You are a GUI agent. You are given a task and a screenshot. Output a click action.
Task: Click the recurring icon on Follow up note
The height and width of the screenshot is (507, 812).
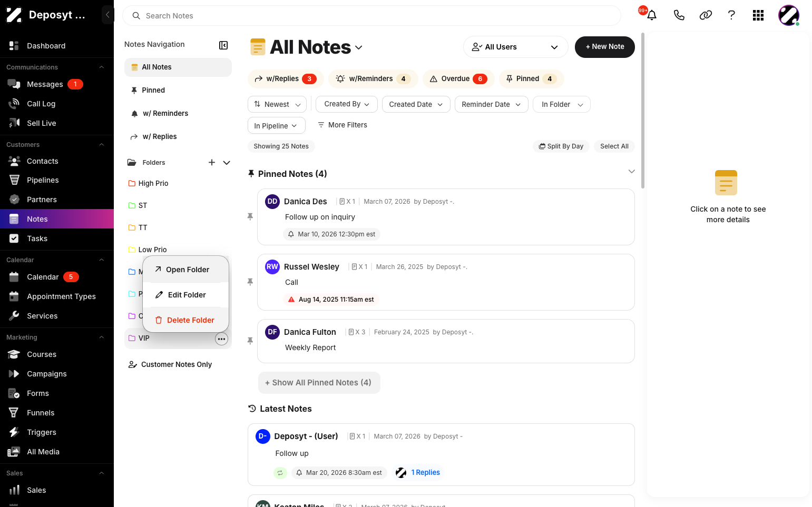pyautogui.click(x=280, y=473)
